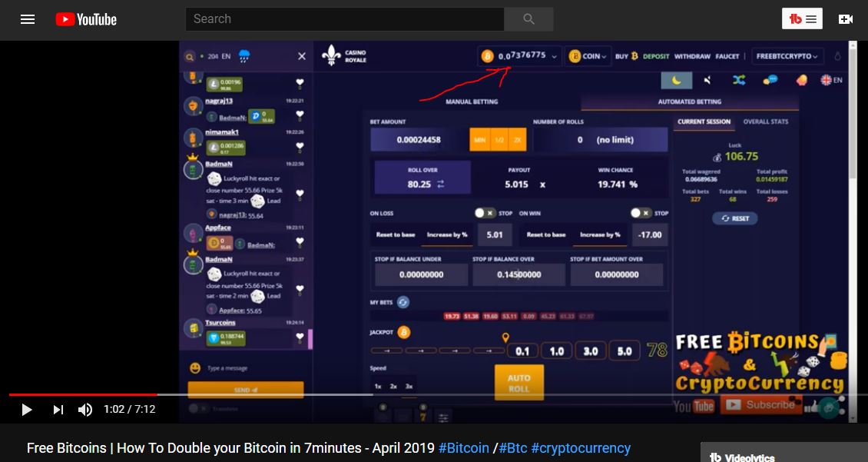This screenshot has height=462, width=868.
Task: Click the orange Auto Roll button
Action: [518, 383]
